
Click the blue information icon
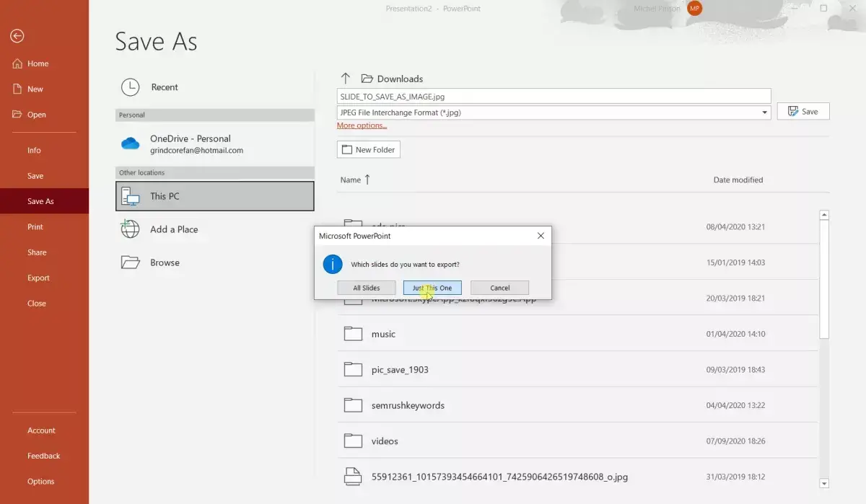pyautogui.click(x=332, y=264)
